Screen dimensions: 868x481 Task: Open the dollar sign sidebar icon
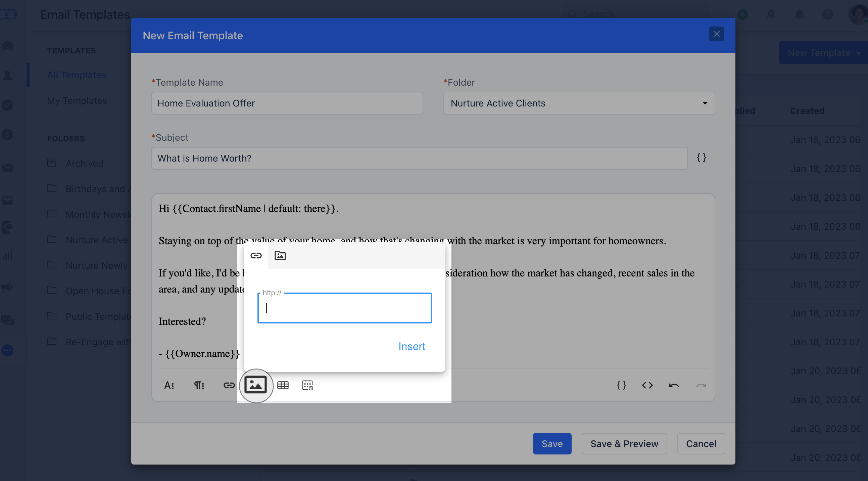7,135
